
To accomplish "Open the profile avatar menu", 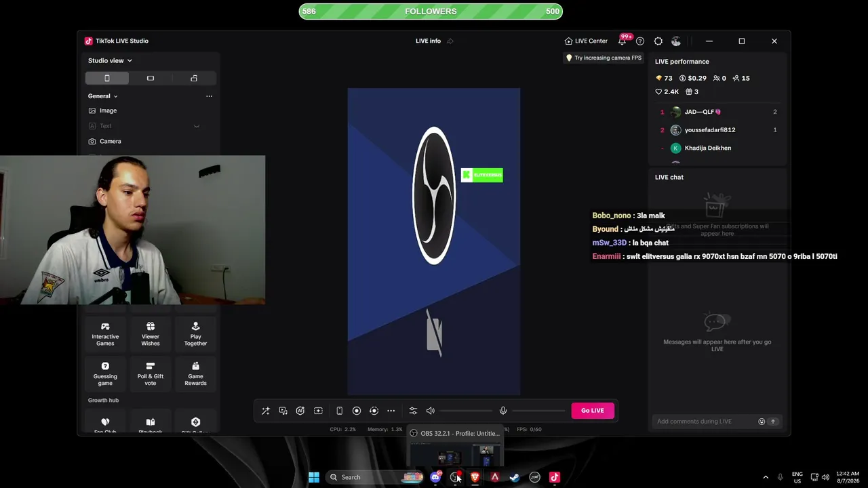I will tap(676, 41).
